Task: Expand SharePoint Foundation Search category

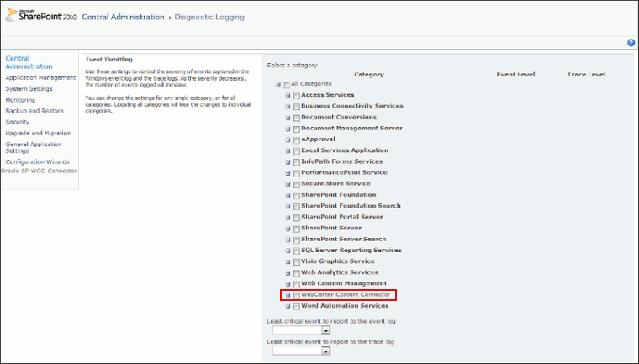Action: click(288, 207)
